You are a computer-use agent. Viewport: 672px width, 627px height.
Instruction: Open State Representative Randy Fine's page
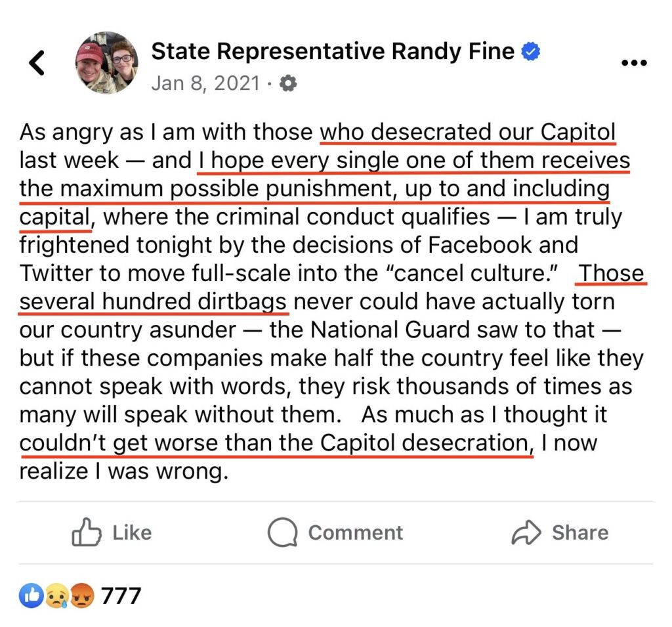click(333, 51)
